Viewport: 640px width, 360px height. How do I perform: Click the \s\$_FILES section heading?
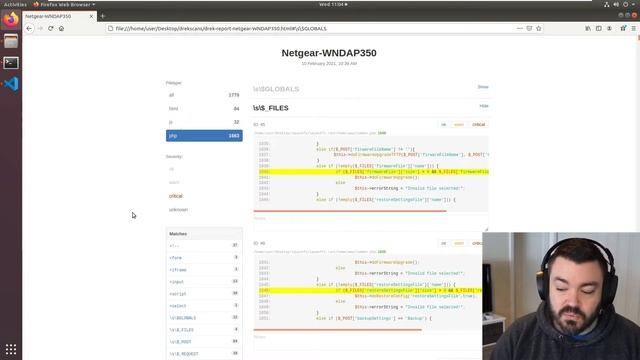point(271,108)
